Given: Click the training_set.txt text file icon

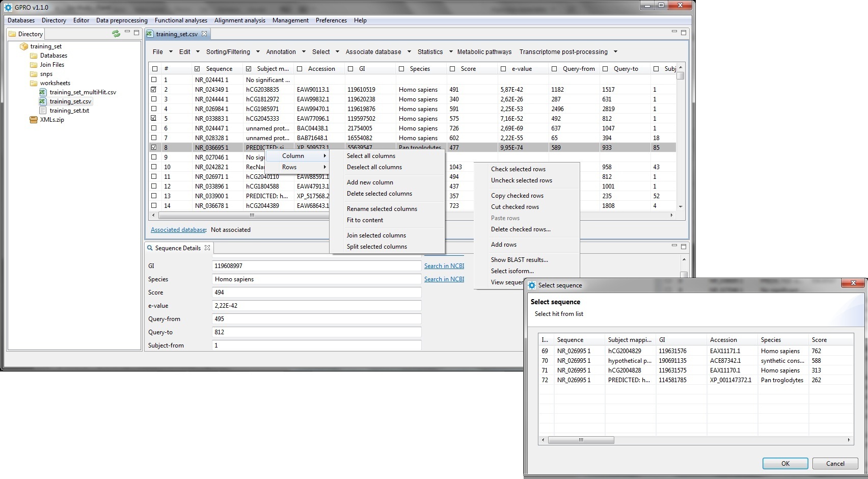Looking at the screenshot, I should [x=43, y=111].
